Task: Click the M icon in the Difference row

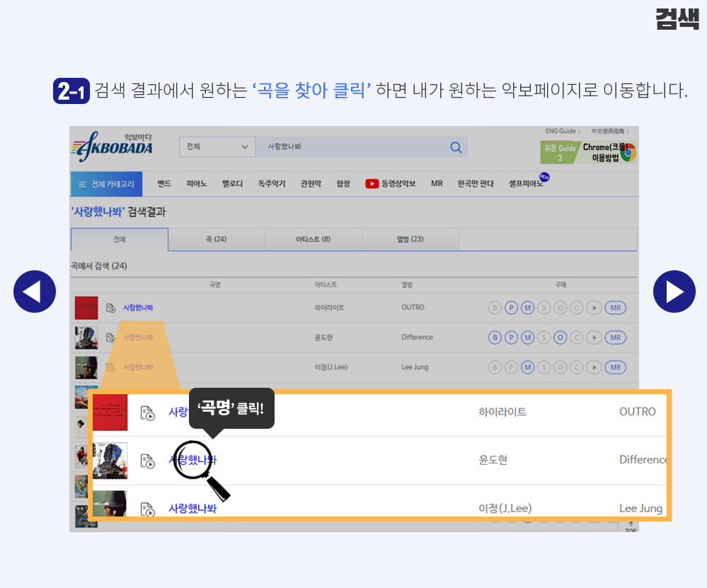Action: coord(527,338)
